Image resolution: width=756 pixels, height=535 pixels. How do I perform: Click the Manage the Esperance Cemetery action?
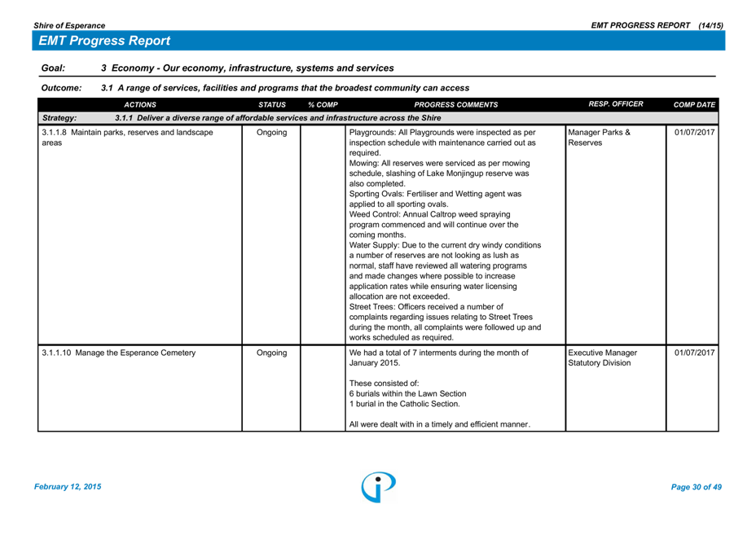[x=119, y=353]
